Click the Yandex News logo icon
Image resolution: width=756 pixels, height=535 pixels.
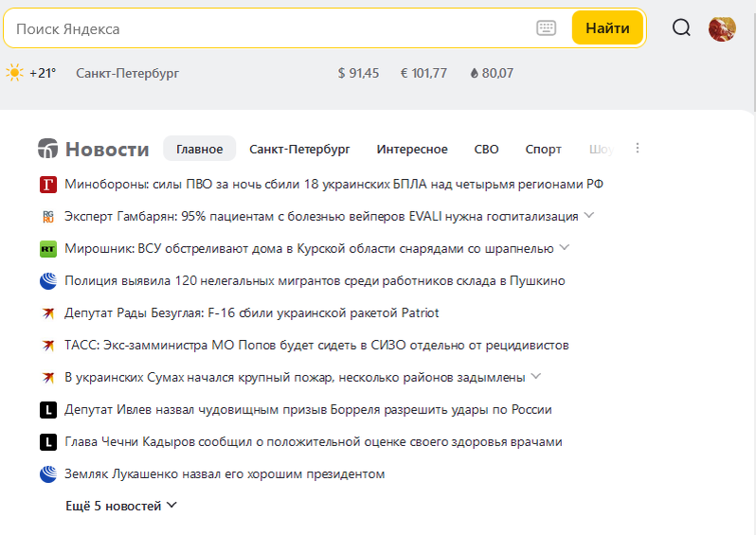[x=47, y=149]
